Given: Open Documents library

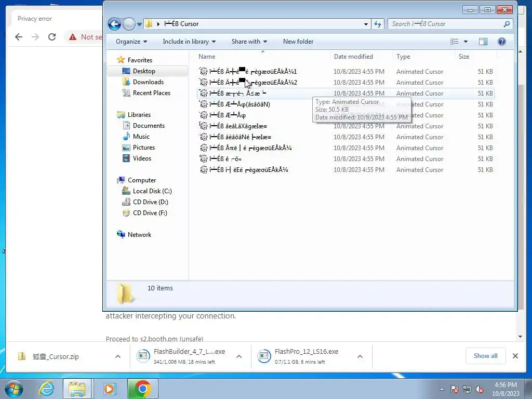Looking at the screenshot, I should 149,126.
